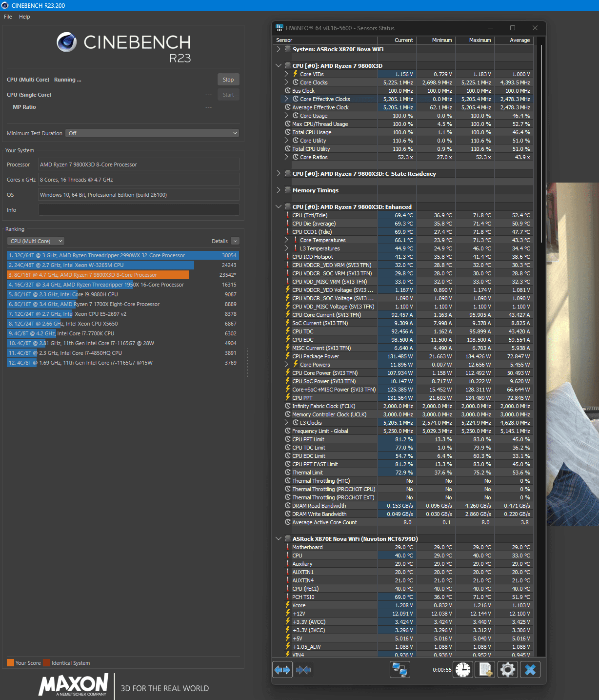Select the Core i9-9880H ranking entry

click(x=122, y=294)
